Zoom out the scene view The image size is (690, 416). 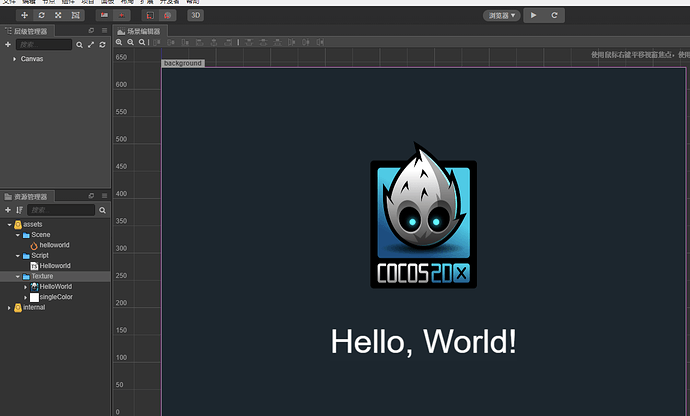click(130, 42)
